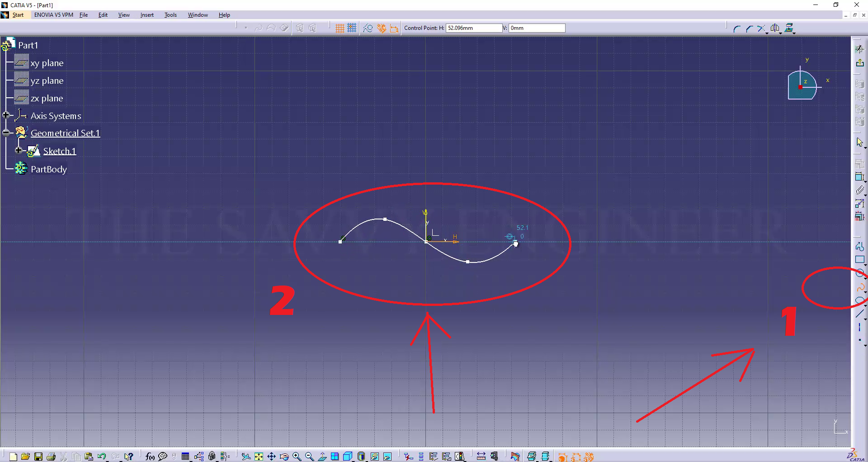This screenshot has height=462, width=868.
Task: Toggle Construction/Standard Element mode
Action: click(368, 28)
